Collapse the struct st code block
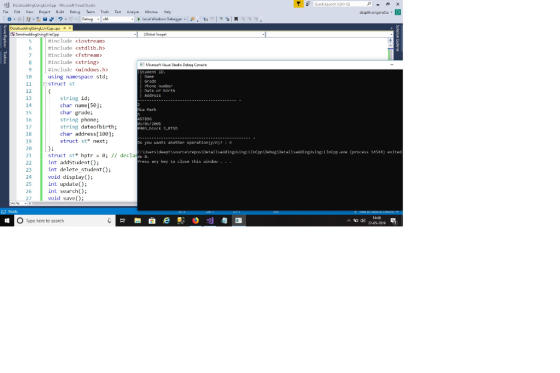This screenshot has height=373, width=560. (45, 84)
